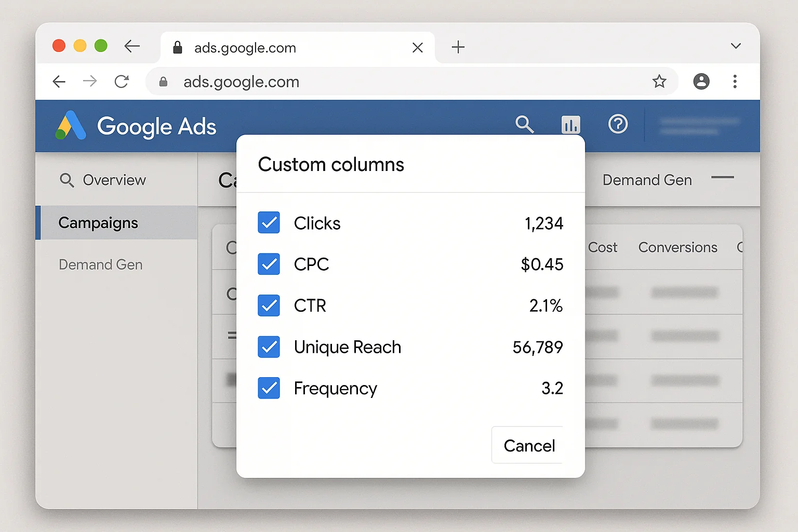
Task: Click the reload page button
Action: [122, 82]
